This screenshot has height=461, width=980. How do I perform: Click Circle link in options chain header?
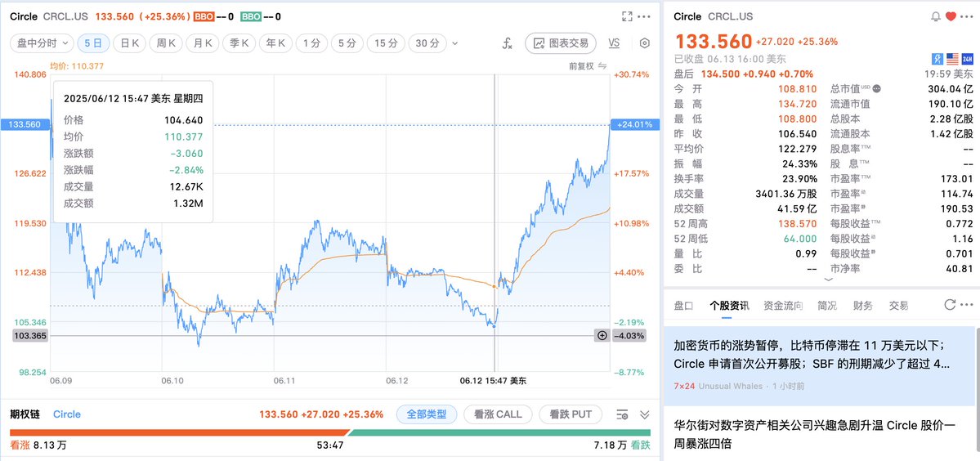[66, 414]
